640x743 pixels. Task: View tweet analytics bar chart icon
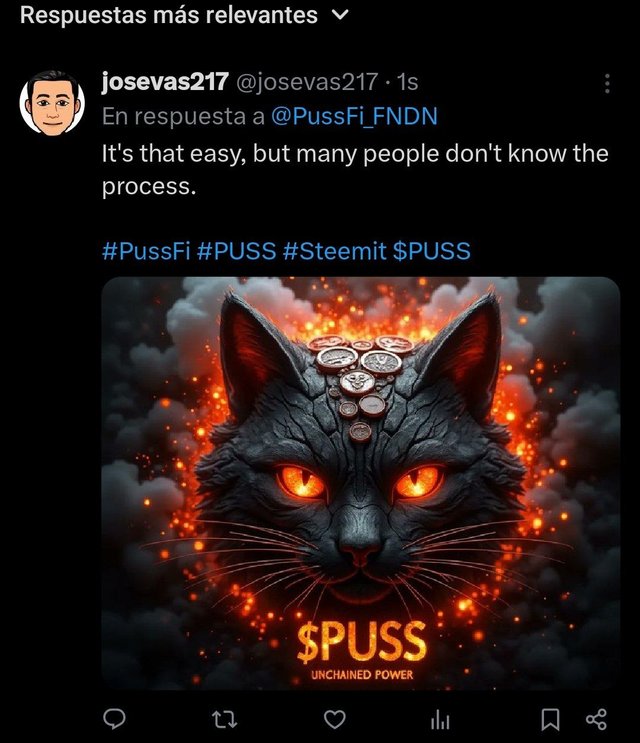(440, 720)
